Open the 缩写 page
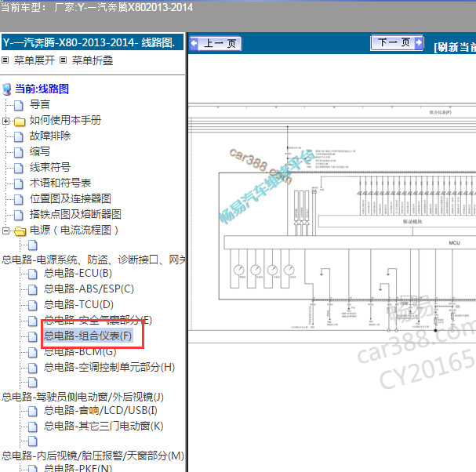Viewport: 476px width, 472px height. tap(39, 151)
